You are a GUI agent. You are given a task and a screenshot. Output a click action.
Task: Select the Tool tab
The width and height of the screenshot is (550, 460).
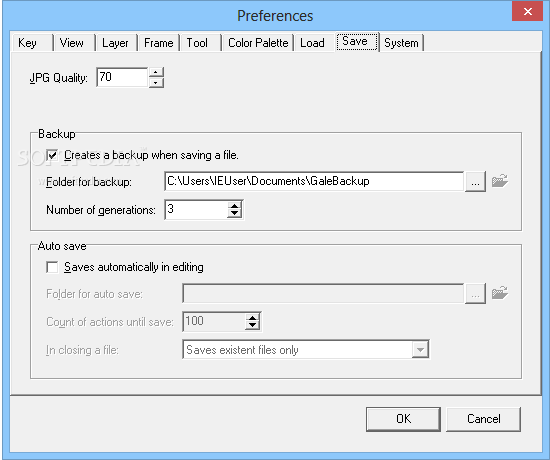(x=201, y=43)
